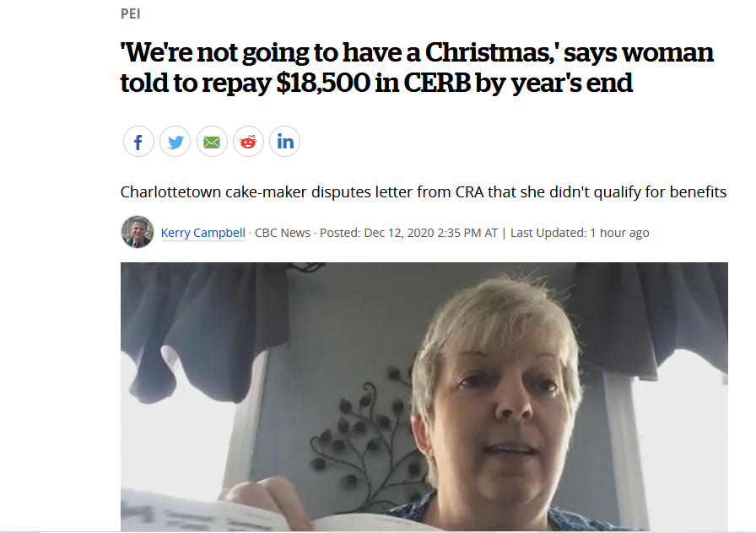Open the article's main photo of the woman
756x533 pixels.
click(424, 397)
